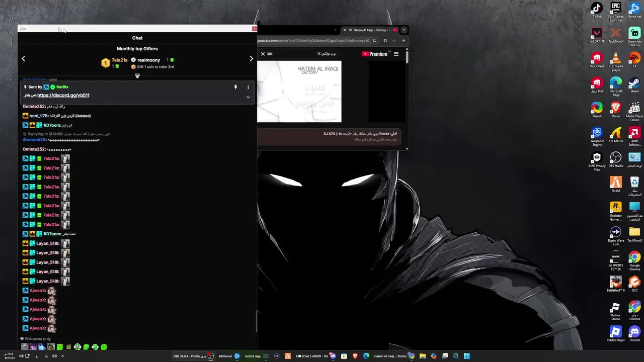644x362 pixels.
Task: Show next gifter in chat leaderboard
Action: point(251,59)
